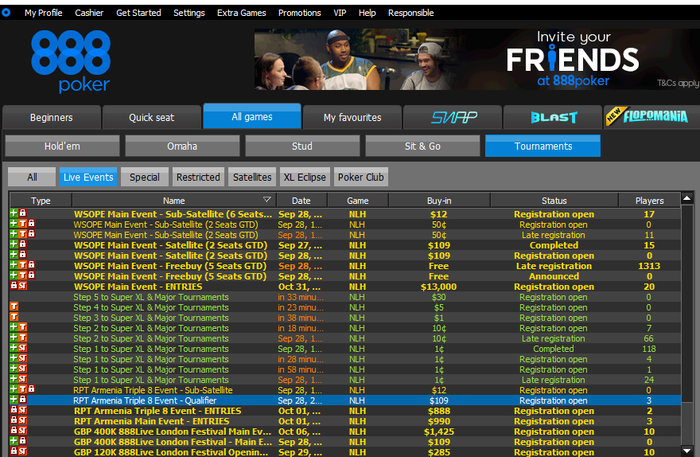
Task: Click the orange T icon in the Step 2 Late registration row
Action: coord(22,337)
